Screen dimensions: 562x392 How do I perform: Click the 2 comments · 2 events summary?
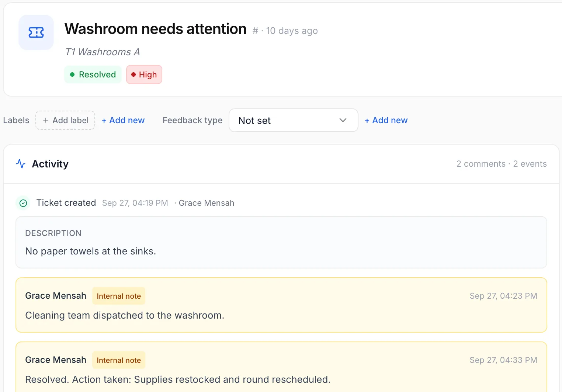pos(502,164)
